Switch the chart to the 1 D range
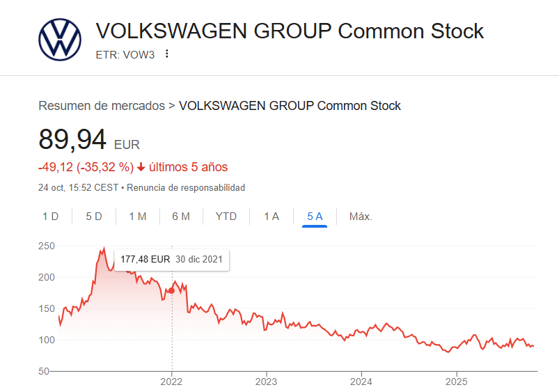This screenshot has height=392, width=559. tap(50, 217)
